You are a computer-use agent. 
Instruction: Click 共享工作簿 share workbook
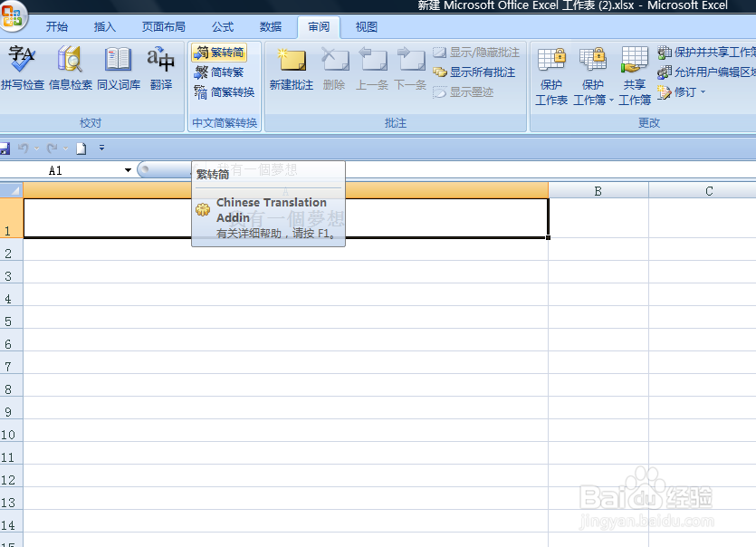coord(635,76)
